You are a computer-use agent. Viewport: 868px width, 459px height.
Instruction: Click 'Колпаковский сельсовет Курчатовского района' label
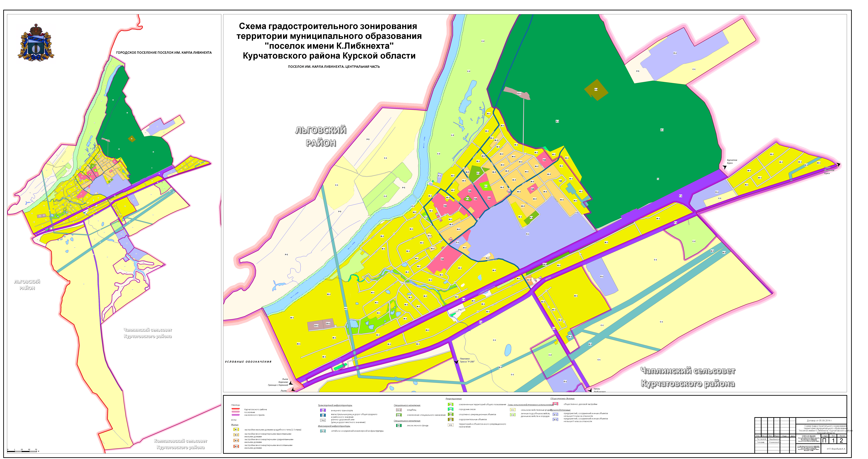click(x=181, y=444)
